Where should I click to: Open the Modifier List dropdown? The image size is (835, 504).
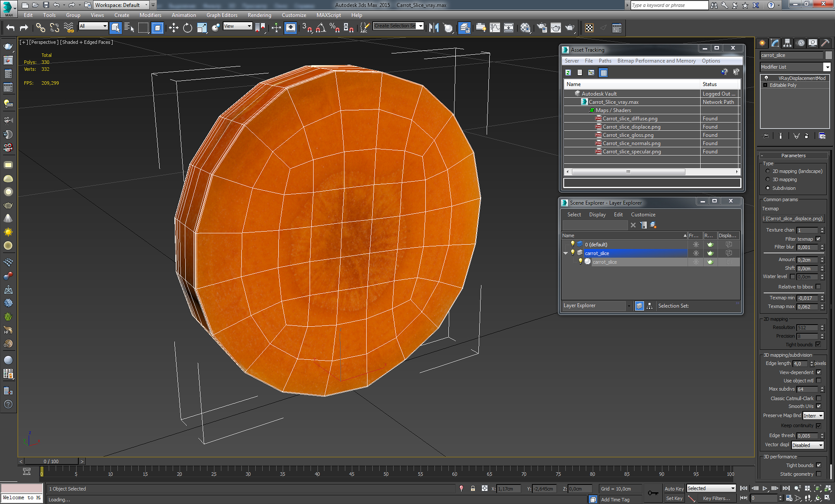tap(827, 67)
